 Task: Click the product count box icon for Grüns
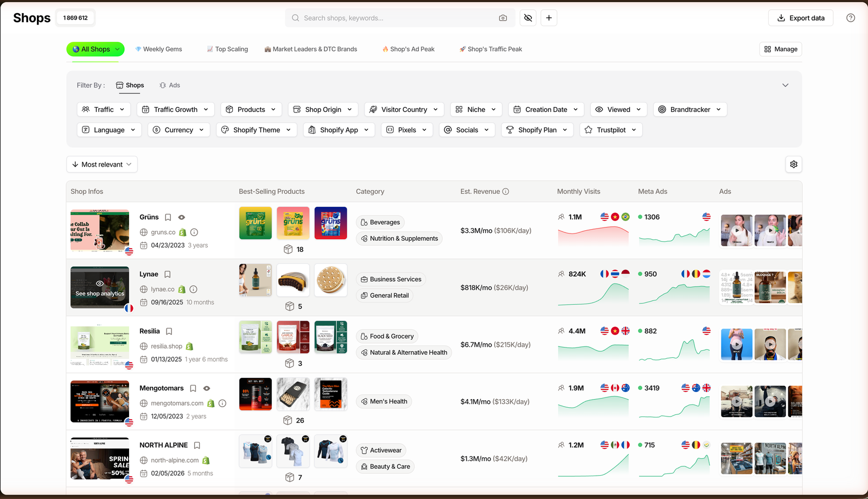(x=289, y=249)
